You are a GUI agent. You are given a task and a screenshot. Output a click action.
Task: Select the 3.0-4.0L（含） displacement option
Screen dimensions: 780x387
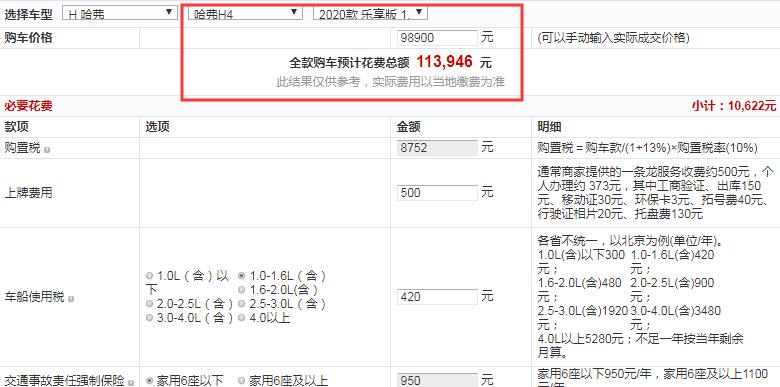[x=150, y=318]
